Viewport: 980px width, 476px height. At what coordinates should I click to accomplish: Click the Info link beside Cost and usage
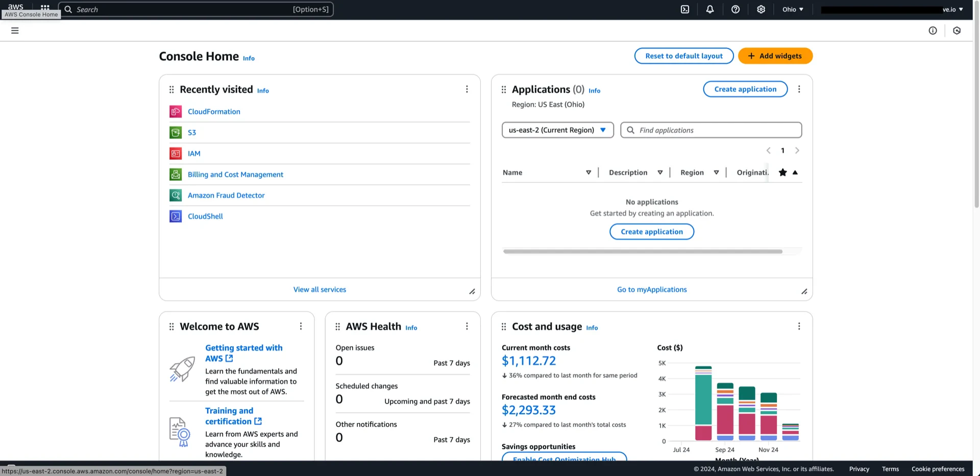592,328
